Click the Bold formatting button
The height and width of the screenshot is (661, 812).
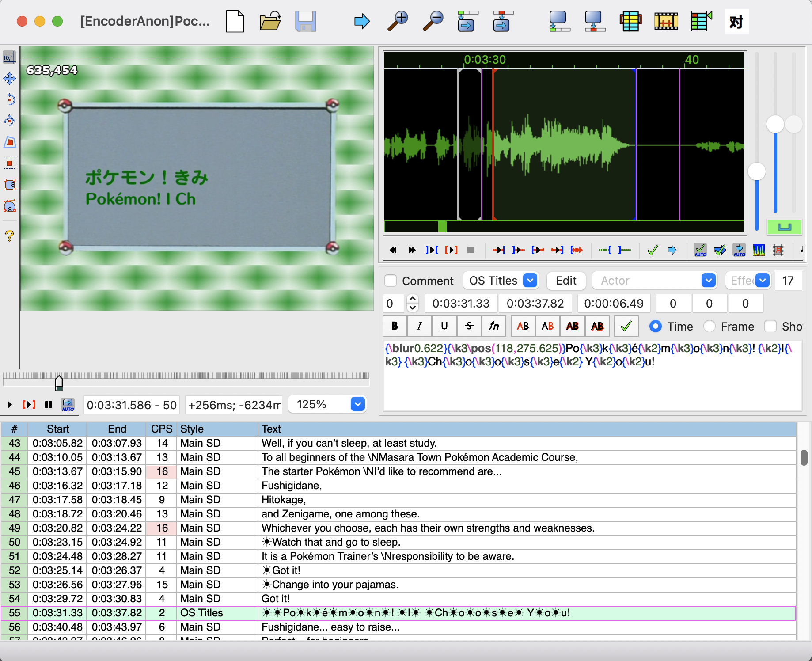click(395, 327)
